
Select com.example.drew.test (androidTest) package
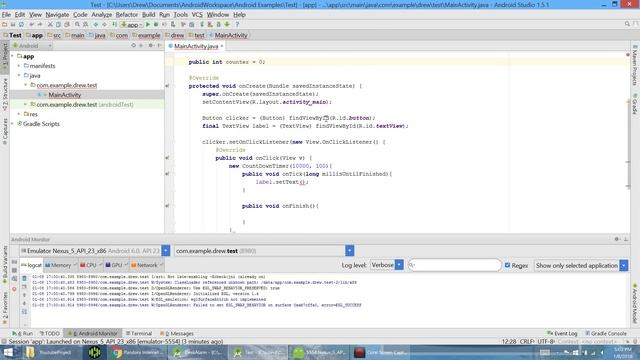tap(85, 104)
